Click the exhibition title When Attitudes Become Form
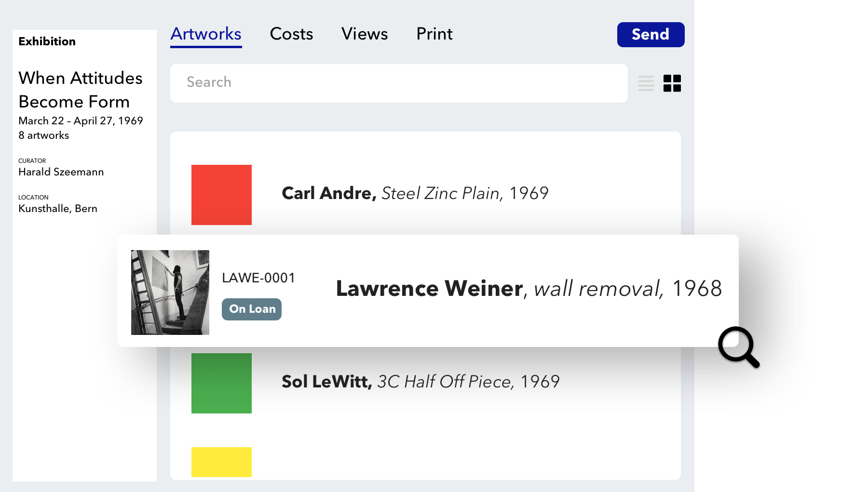 81,90
